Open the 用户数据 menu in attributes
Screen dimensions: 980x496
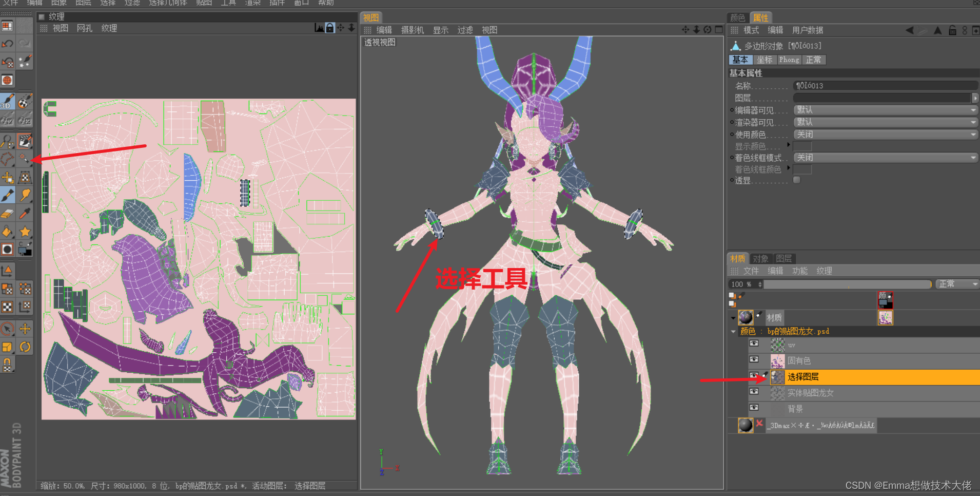tap(808, 30)
